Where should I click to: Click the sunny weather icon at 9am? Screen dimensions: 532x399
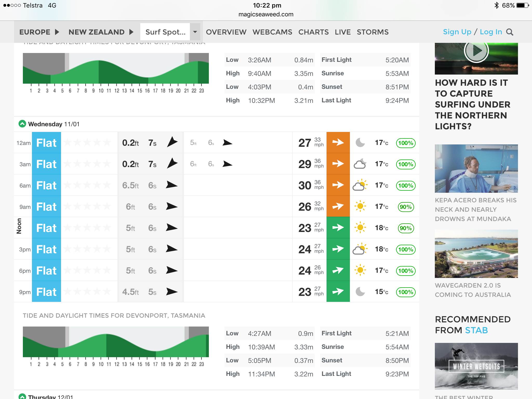(360, 207)
